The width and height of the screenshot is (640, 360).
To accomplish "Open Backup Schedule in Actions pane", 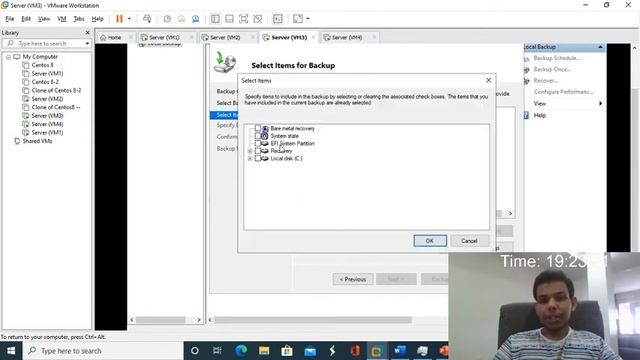I will coord(557,58).
